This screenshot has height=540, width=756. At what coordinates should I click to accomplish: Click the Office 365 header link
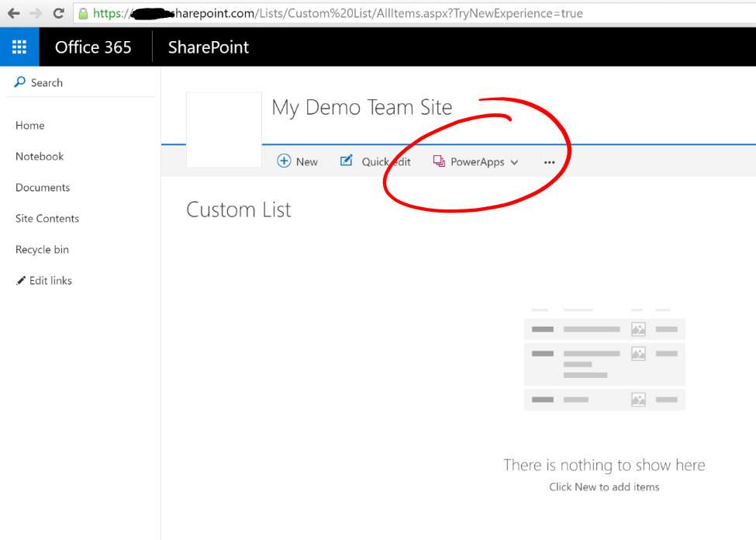coord(93,47)
